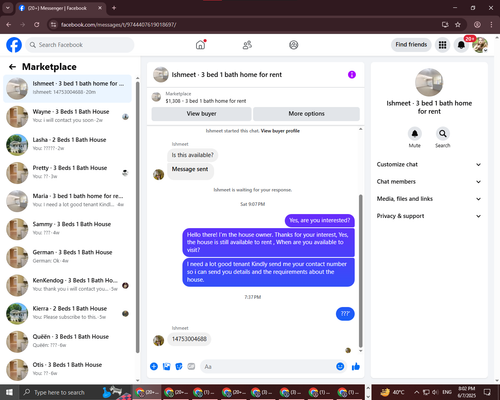Open Chrome tab search dropdown arrow
Image resolution: width=500 pixels, height=400 pixels.
point(8,8)
